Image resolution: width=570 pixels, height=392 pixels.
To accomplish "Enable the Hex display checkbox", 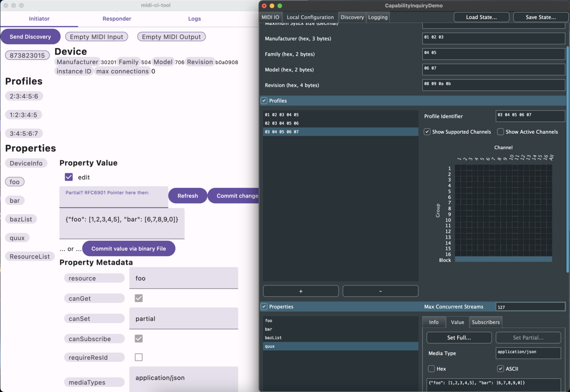I will click(431, 369).
